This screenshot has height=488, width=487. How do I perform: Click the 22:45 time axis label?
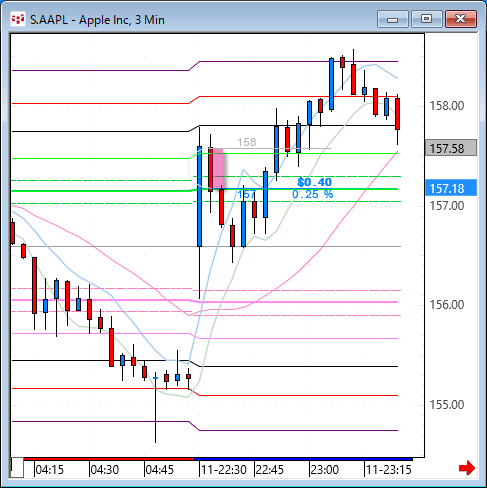[x=269, y=470]
